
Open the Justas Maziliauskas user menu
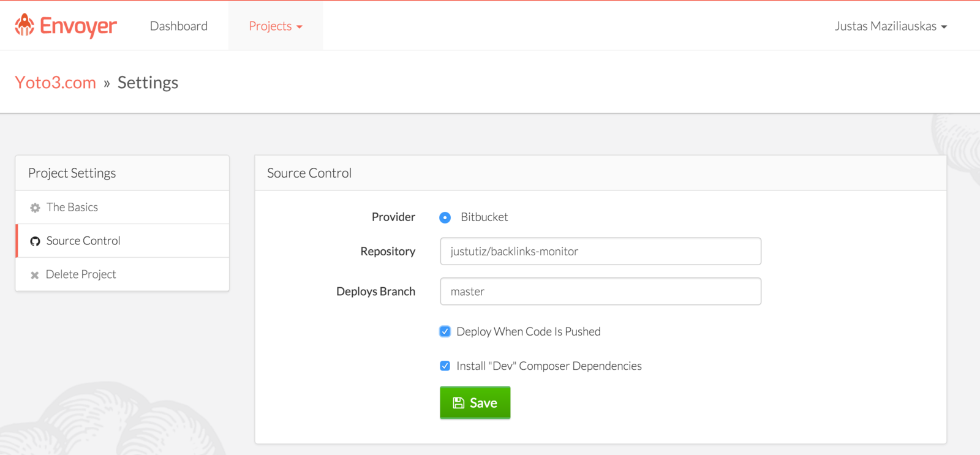pos(891,26)
